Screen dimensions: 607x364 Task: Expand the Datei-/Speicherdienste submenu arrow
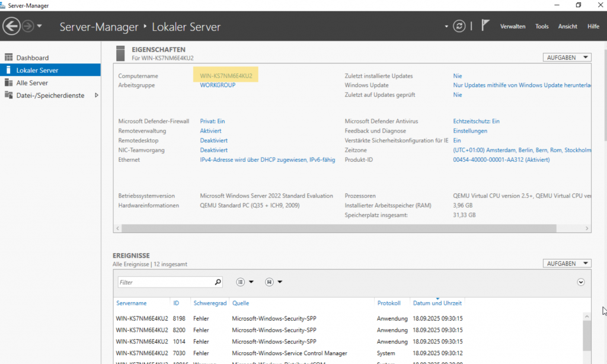point(97,95)
